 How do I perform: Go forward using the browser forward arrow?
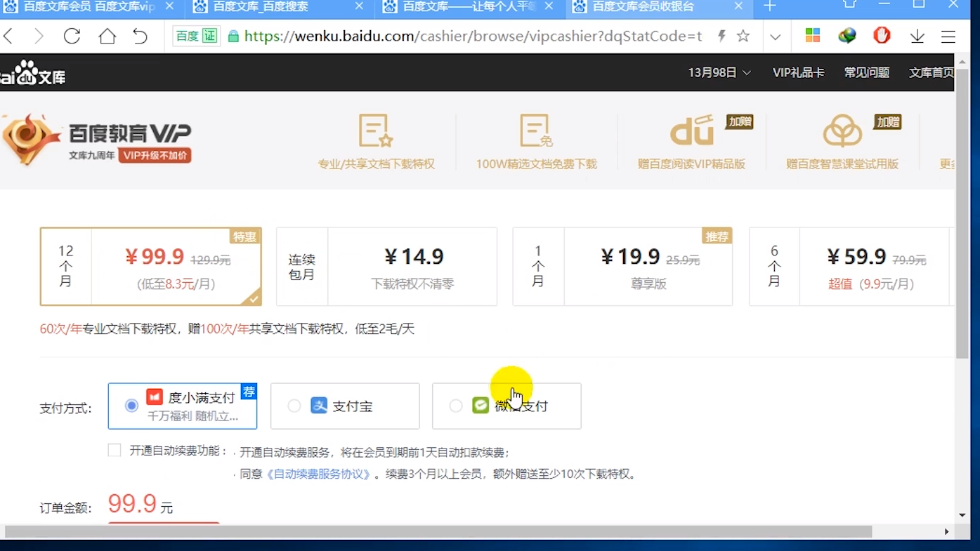click(39, 36)
